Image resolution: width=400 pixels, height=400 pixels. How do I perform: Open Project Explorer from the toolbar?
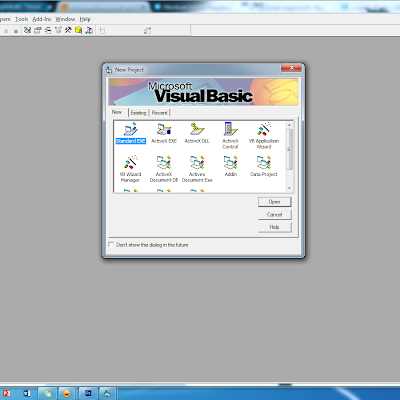(27, 30)
